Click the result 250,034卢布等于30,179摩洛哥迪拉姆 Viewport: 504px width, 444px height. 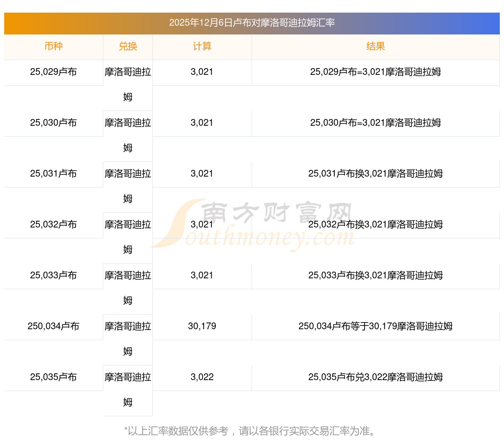[x=375, y=326]
